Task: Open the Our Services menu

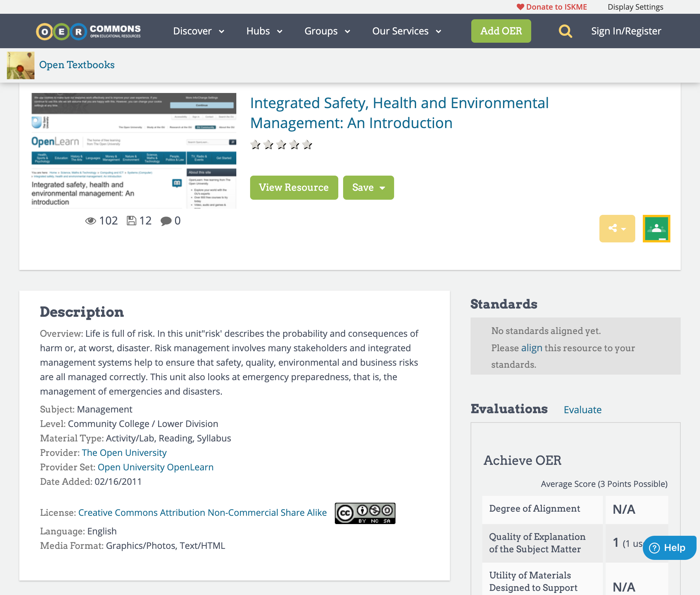Action: point(406,31)
